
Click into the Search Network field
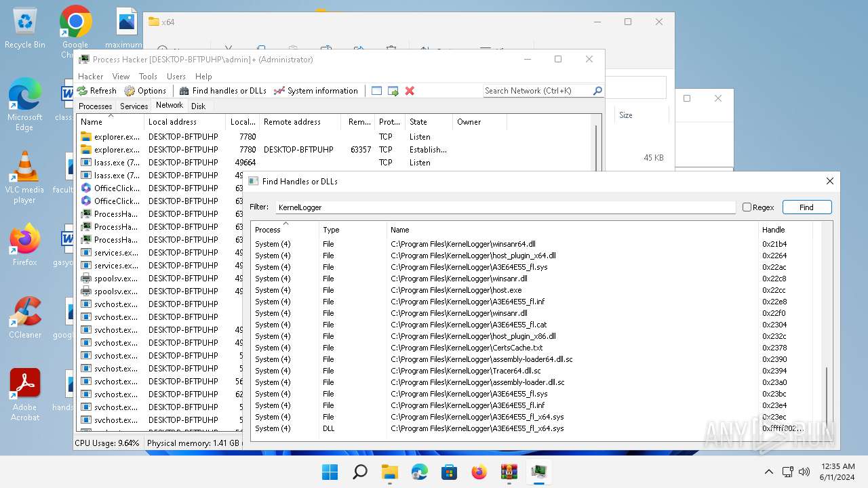click(537, 90)
